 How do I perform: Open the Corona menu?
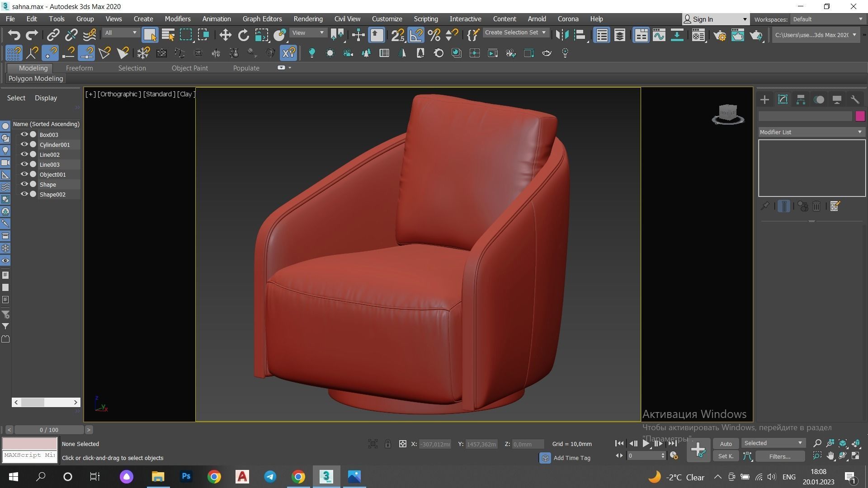pos(568,19)
